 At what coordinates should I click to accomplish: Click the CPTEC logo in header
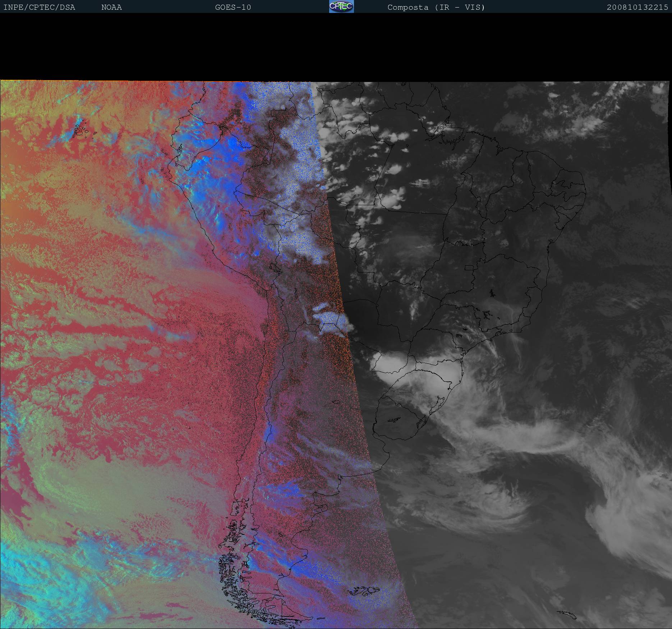tap(341, 6)
